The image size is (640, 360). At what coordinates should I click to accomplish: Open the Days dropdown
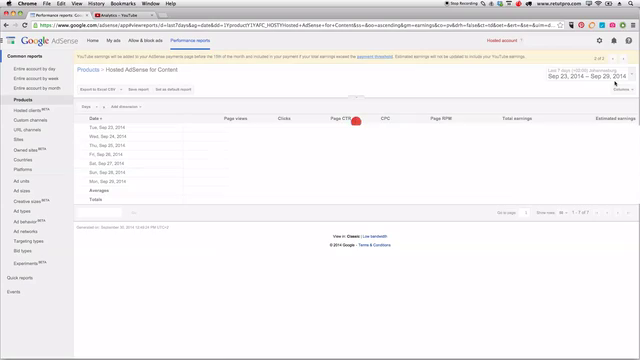pyautogui.click(x=89, y=107)
